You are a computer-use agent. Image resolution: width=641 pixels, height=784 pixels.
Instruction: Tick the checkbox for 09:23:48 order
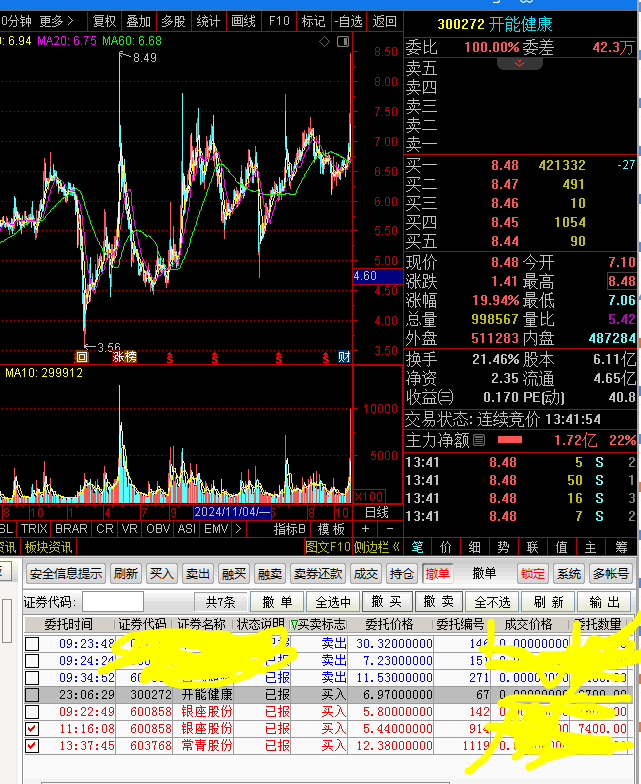tap(32, 644)
